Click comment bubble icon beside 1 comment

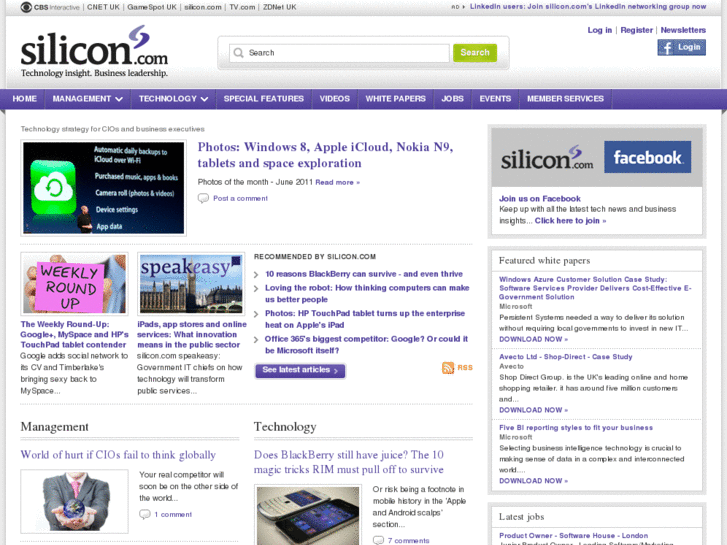(x=145, y=514)
